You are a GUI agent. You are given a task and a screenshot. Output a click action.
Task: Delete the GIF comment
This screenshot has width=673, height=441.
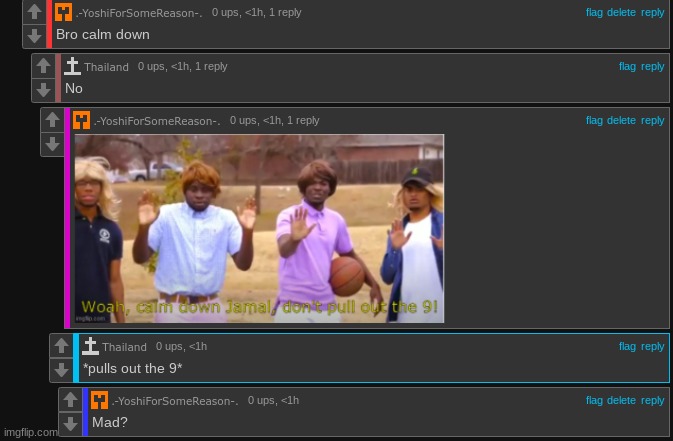[621, 121]
